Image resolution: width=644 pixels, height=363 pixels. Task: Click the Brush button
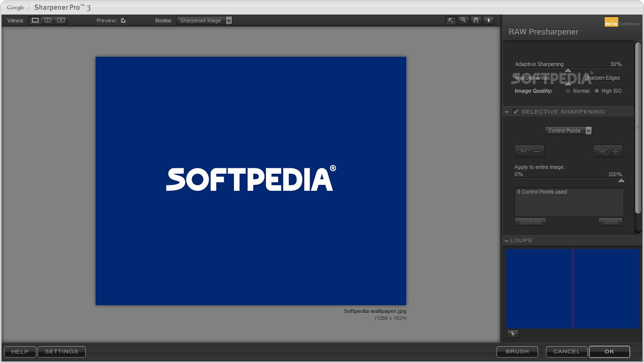coord(517,352)
